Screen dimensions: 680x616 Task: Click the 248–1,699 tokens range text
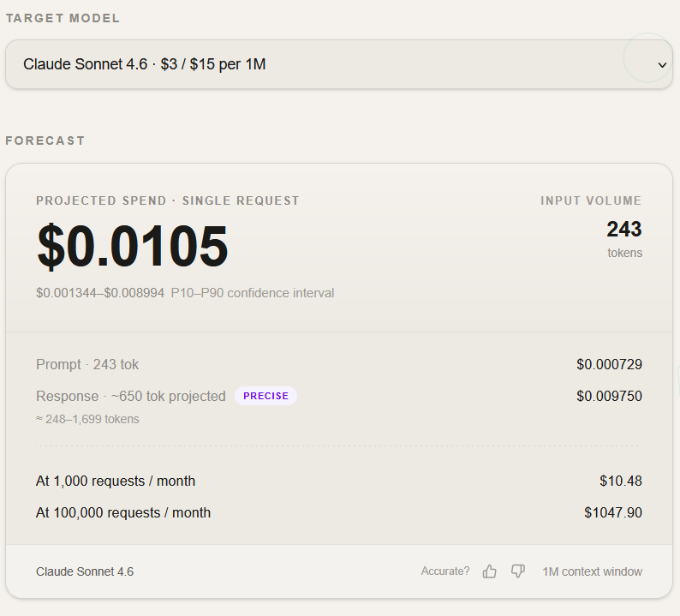(87, 419)
